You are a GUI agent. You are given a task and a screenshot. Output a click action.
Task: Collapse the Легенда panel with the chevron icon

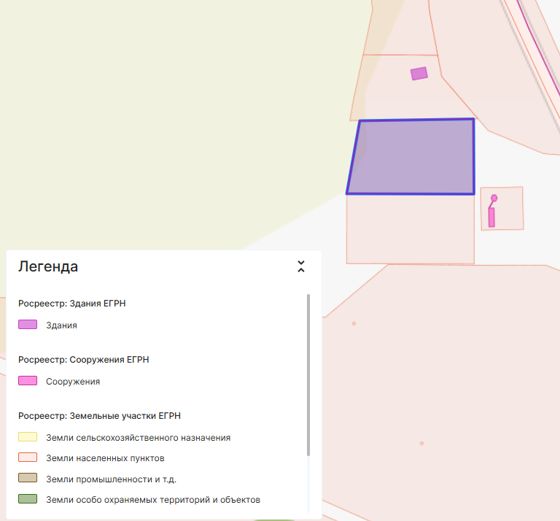coord(301,266)
